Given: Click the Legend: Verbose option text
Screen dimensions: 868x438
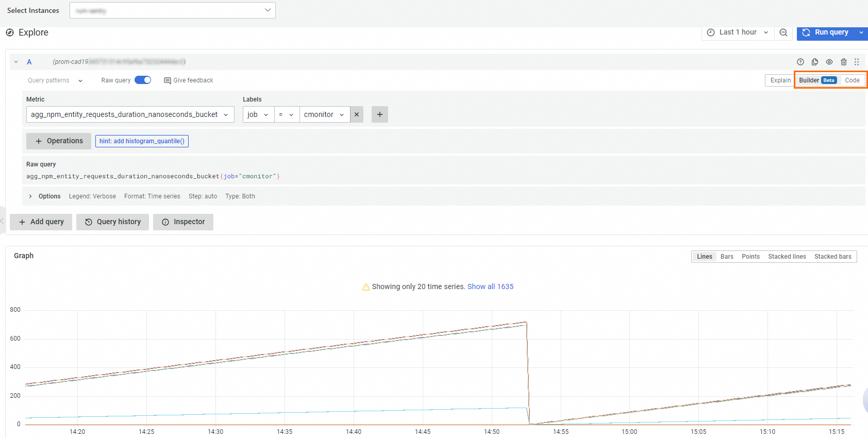Looking at the screenshot, I should (92, 196).
